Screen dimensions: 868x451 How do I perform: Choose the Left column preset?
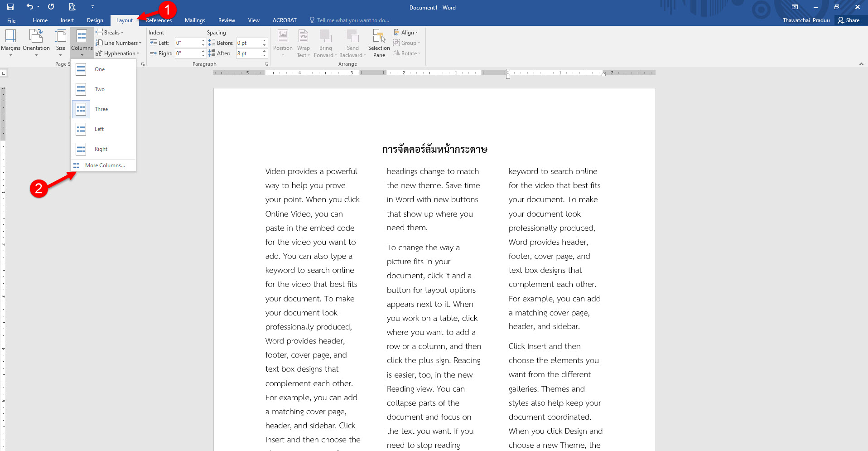81,129
